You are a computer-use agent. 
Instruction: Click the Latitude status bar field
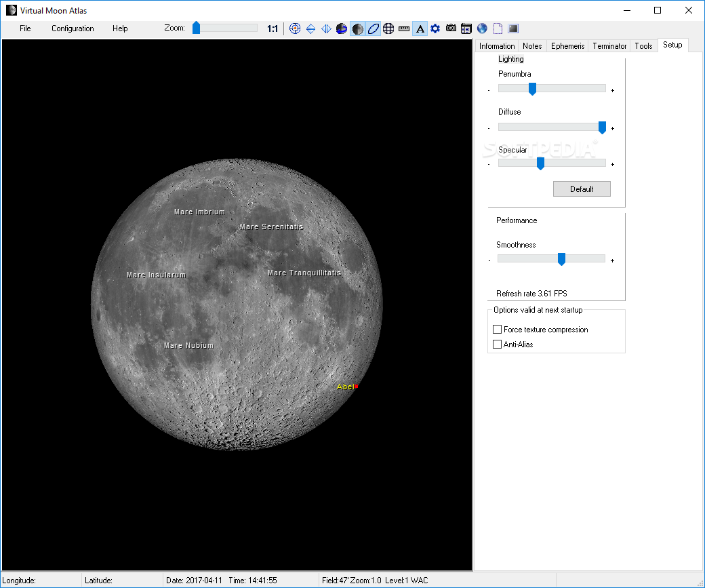click(x=122, y=581)
